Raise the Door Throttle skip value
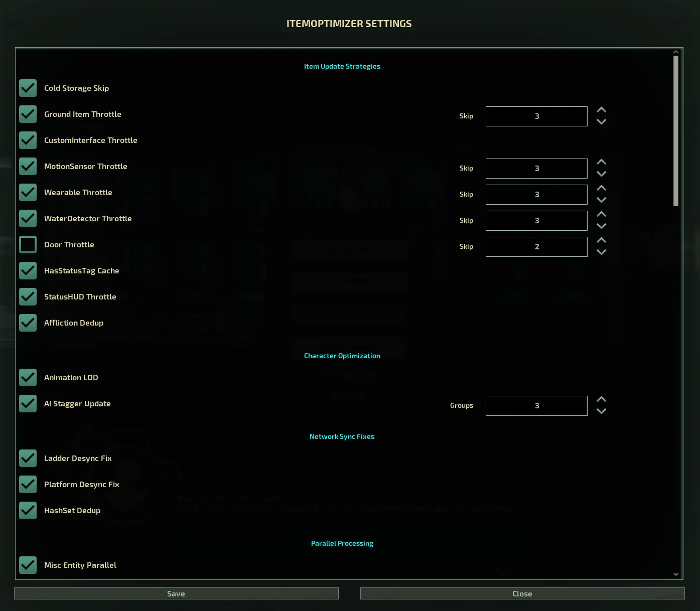The width and height of the screenshot is (700, 611). click(x=601, y=241)
